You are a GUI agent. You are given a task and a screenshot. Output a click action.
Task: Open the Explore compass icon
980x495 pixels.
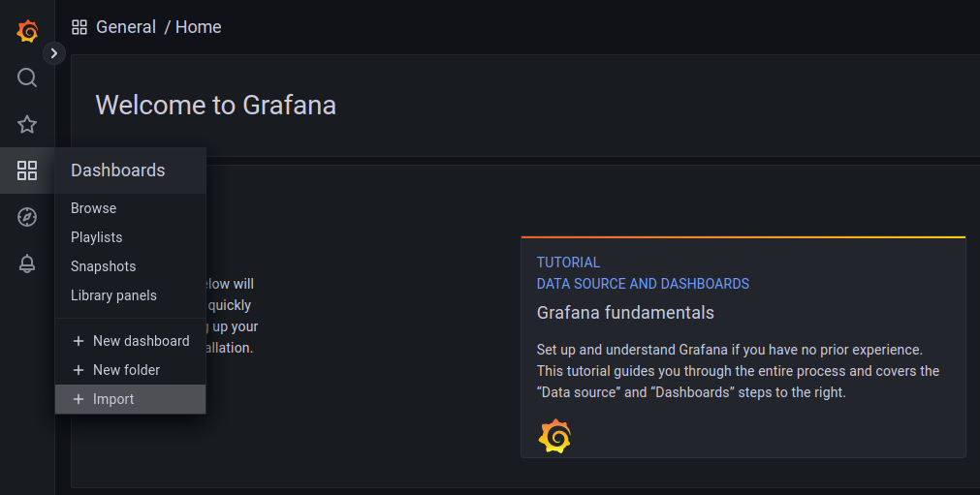(x=27, y=217)
